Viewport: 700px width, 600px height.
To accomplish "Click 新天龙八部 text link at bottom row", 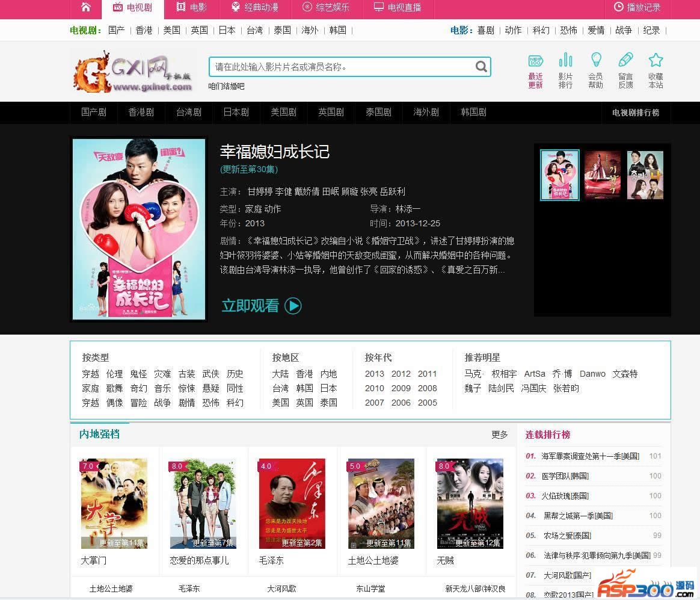I will point(475,589).
